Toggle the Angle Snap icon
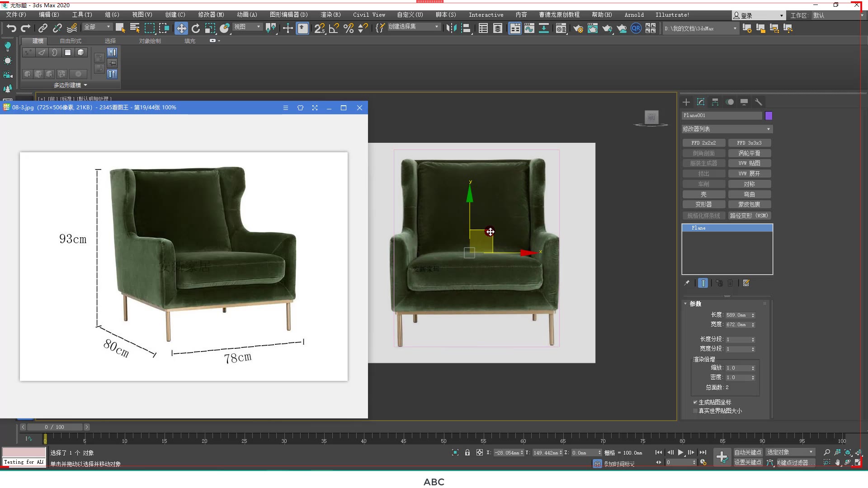 point(334,28)
